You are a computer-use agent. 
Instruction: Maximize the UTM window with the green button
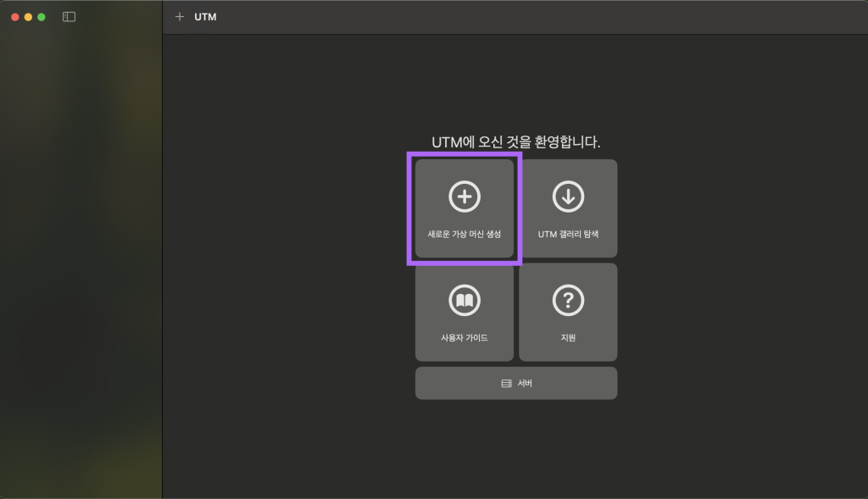click(x=42, y=17)
